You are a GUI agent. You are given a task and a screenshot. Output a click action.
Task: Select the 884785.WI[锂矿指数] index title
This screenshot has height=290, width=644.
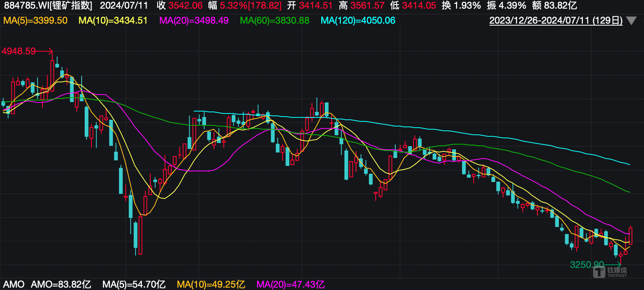coord(48,6)
